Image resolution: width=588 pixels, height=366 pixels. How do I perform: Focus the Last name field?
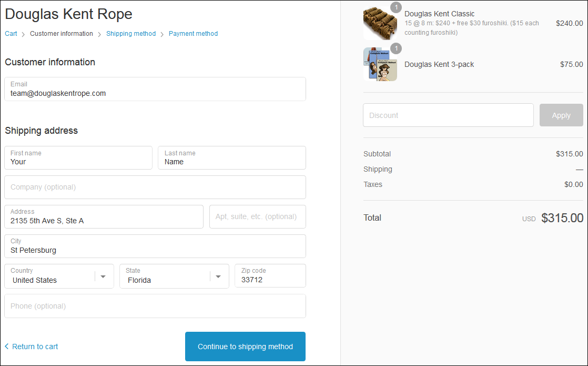pos(232,157)
